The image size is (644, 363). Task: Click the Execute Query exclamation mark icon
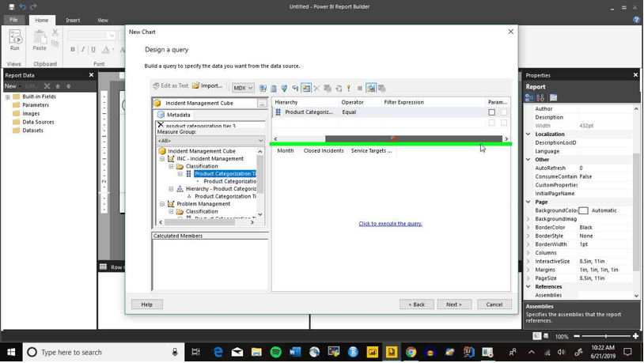pos(349,89)
